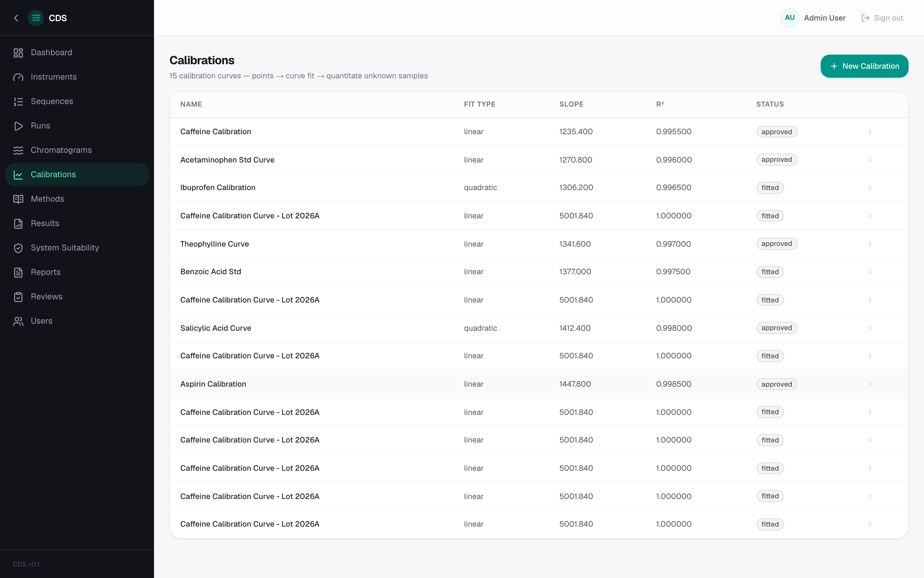Screen dimensions: 924x578
Task: Click the Methods book icon
Action: [18, 199]
